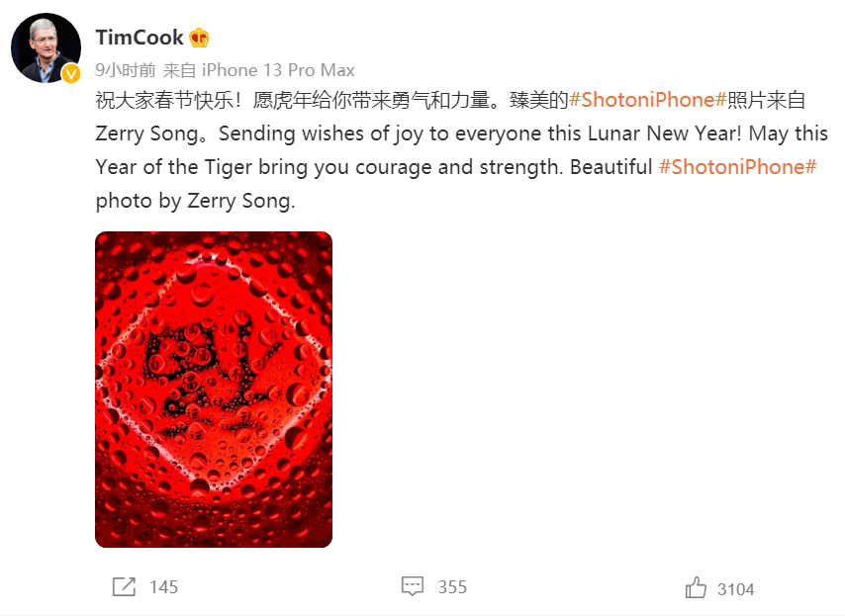This screenshot has width=845, height=616.
Task: Click the gold crown VIP badge
Action: pyautogui.click(x=199, y=39)
